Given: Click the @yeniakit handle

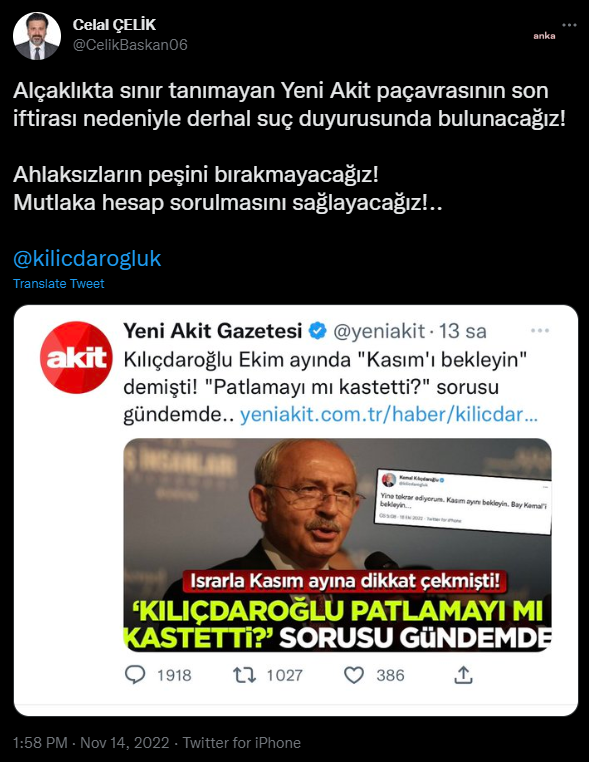Looking at the screenshot, I should 379,331.
